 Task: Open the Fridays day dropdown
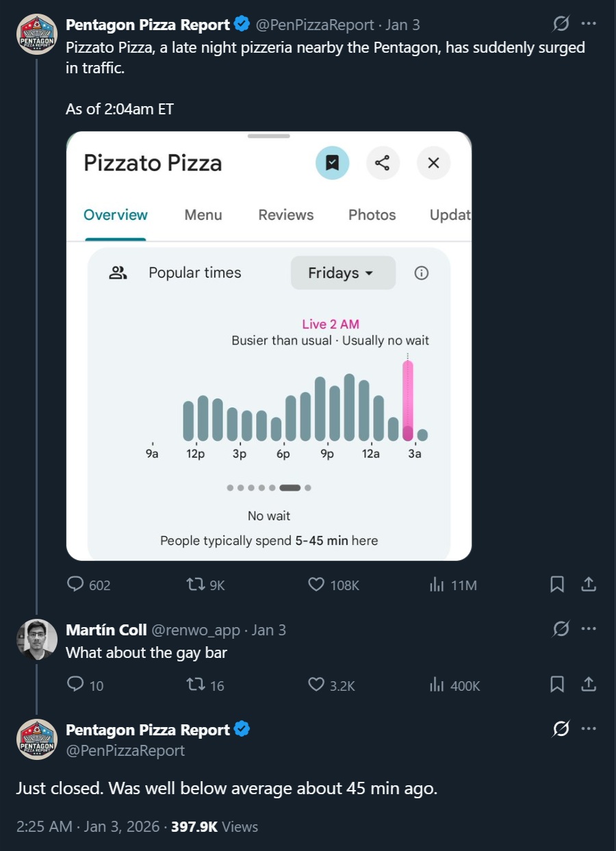click(343, 272)
